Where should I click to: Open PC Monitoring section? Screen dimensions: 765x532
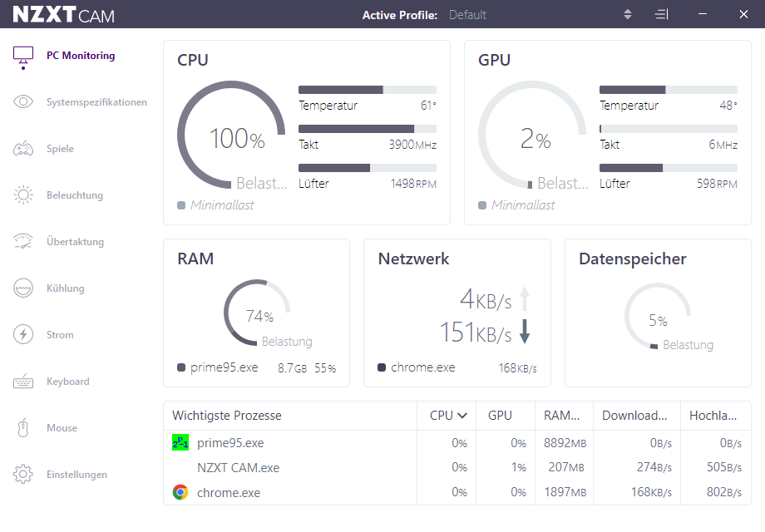[81, 56]
